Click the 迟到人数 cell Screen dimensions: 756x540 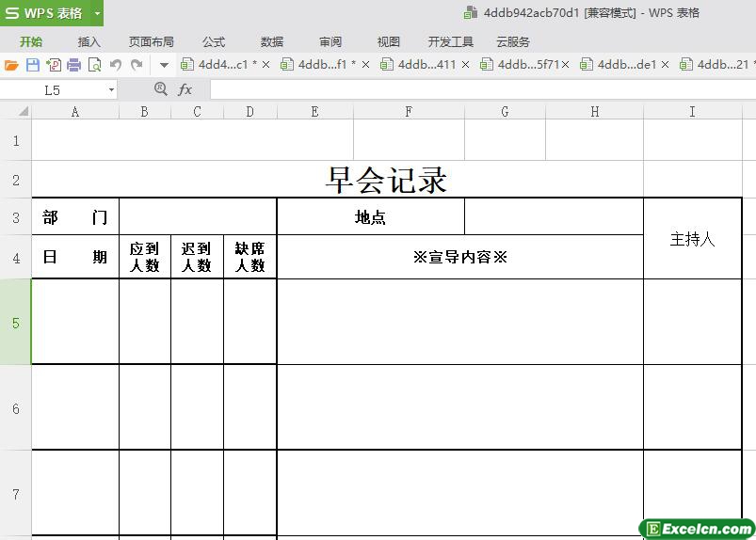(x=197, y=257)
